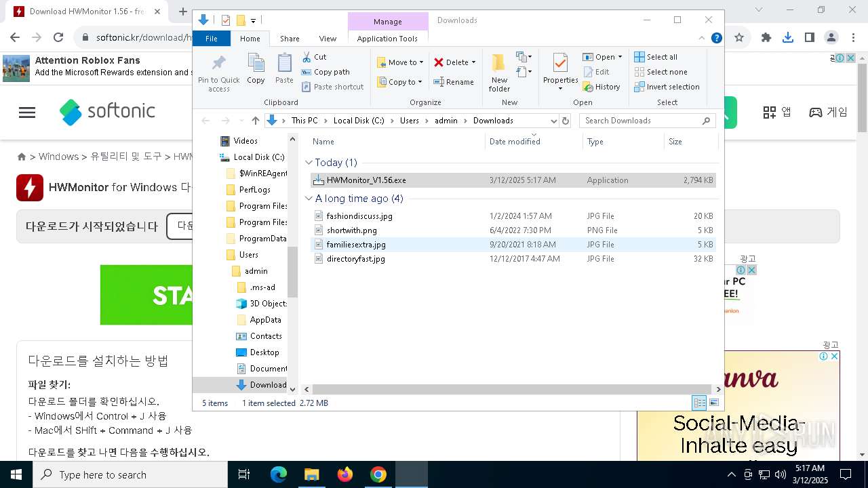Switch to the View tab

click(x=328, y=39)
